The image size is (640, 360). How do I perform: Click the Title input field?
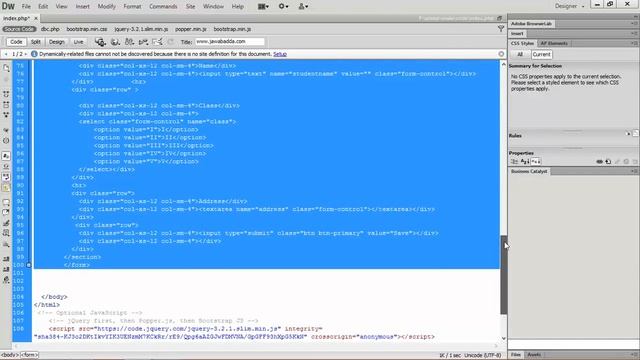[x=229, y=42]
